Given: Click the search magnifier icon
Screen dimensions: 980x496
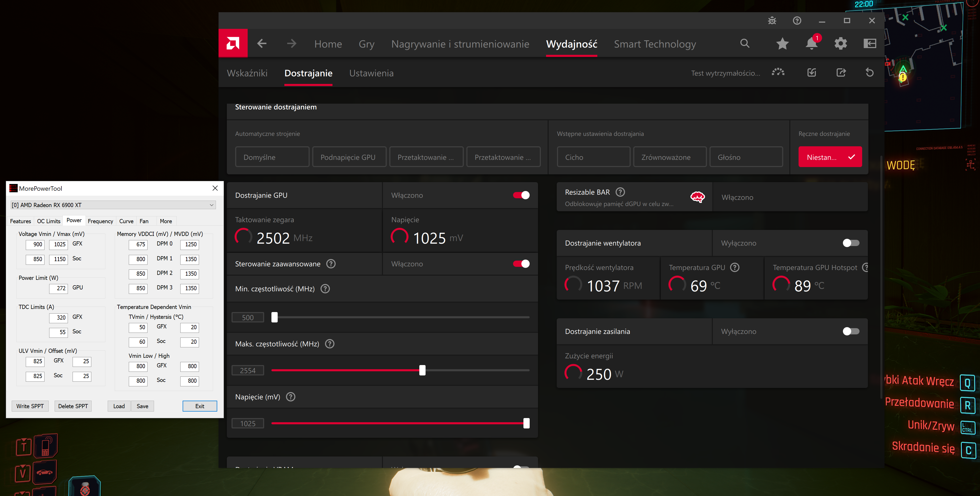Looking at the screenshot, I should (x=745, y=44).
